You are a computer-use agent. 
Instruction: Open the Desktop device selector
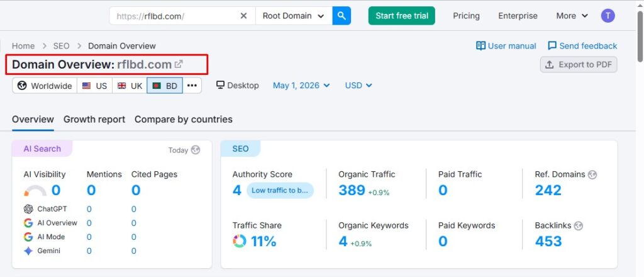(x=237, y=86)
